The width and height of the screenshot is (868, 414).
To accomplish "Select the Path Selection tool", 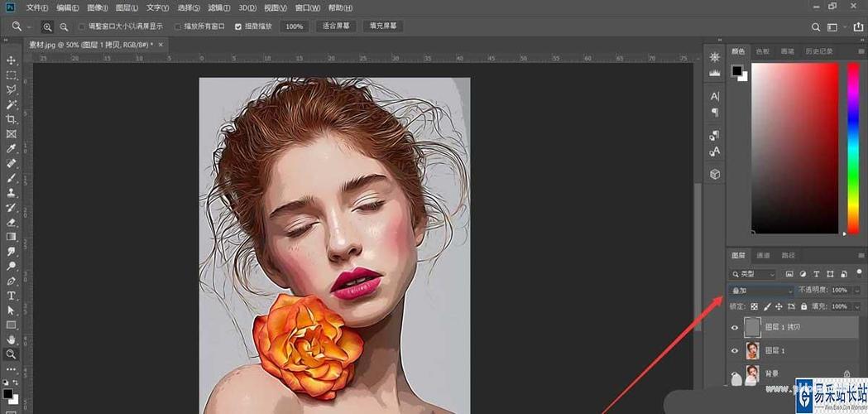I will (11, 310).
